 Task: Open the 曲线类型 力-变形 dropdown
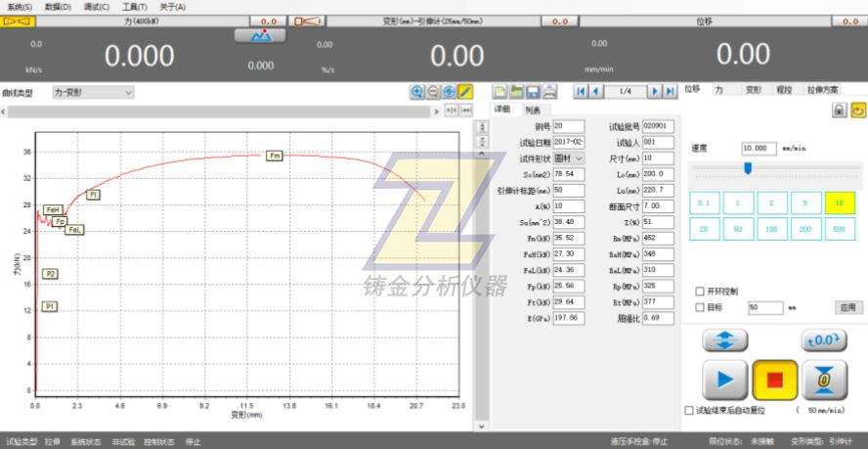93,93
